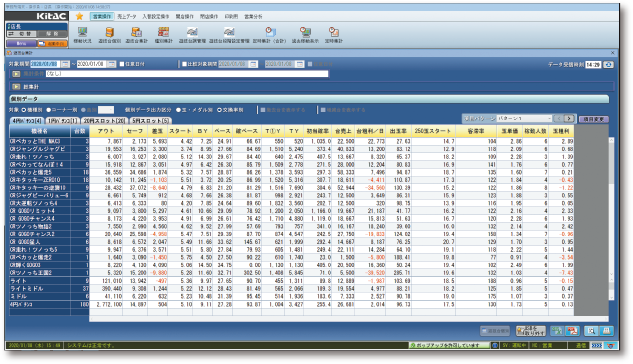Click the 解除 button under 店長
This screenshot has width=633, height=364.
pos(52,34)
